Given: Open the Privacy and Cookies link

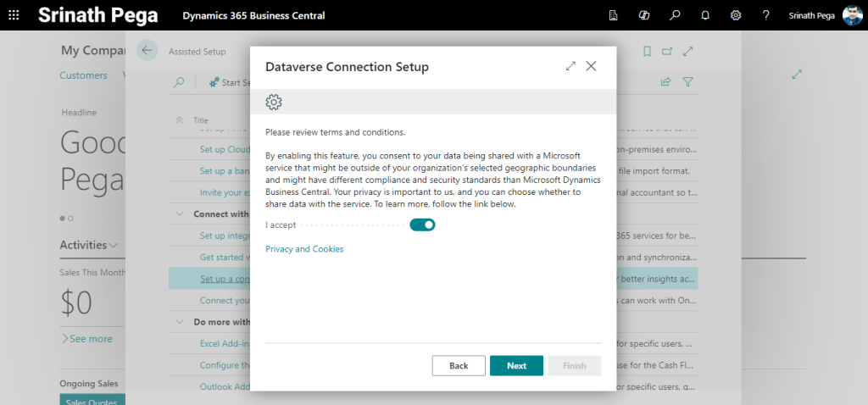Looking at the screenshot, I should point(304,249).
